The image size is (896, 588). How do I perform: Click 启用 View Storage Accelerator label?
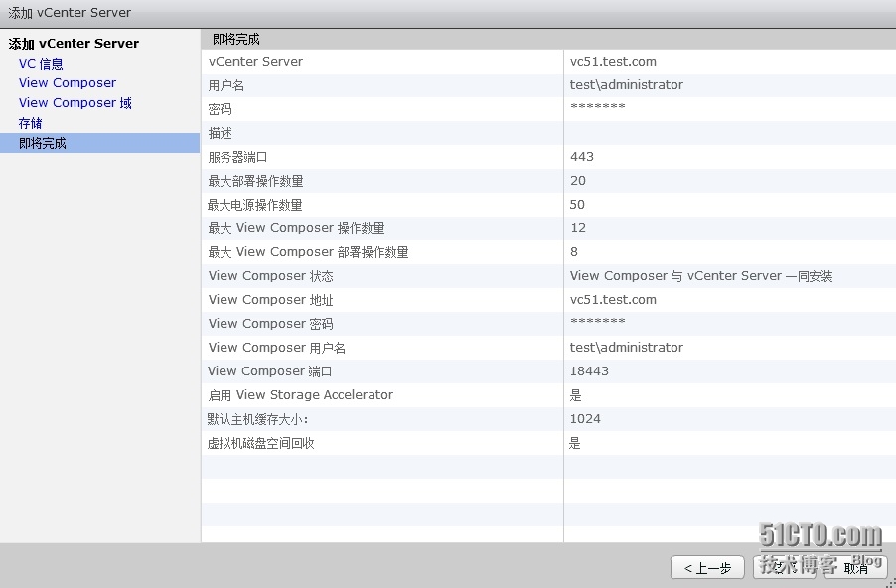point(301,395)
